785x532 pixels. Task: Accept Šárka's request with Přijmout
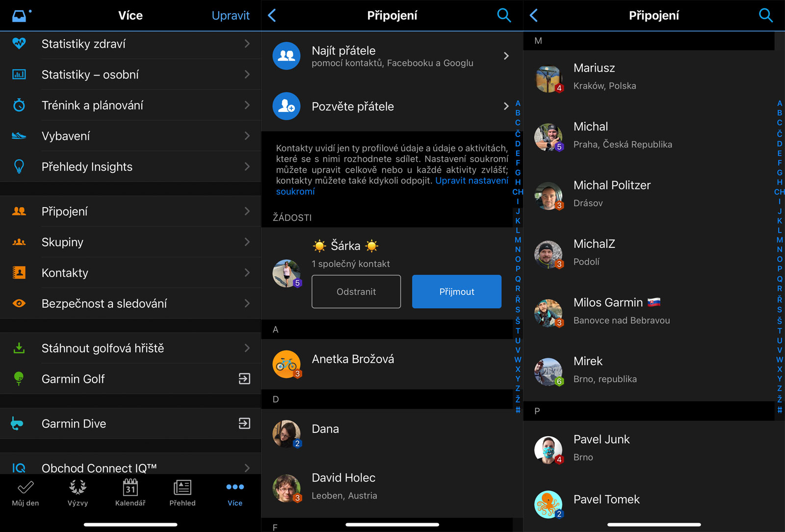[x=456, y=292]
